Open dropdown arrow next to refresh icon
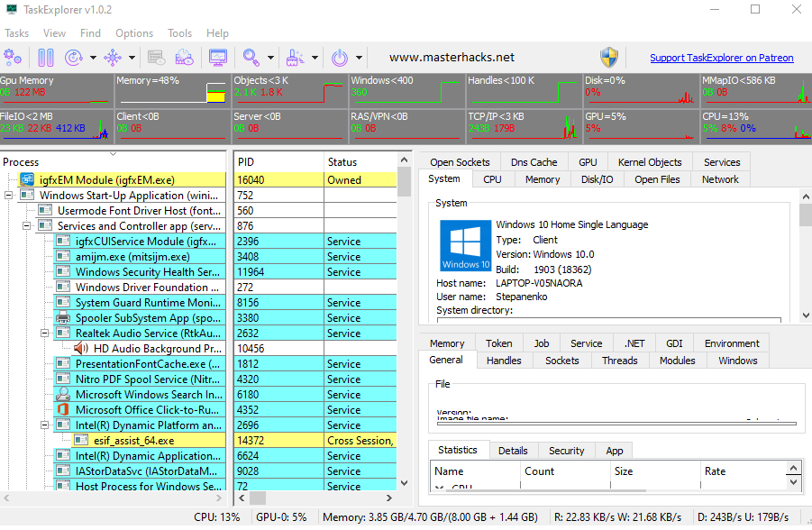The height and width of the screenshot is (530, 812). pyautogui.click(x=93, y=58)
